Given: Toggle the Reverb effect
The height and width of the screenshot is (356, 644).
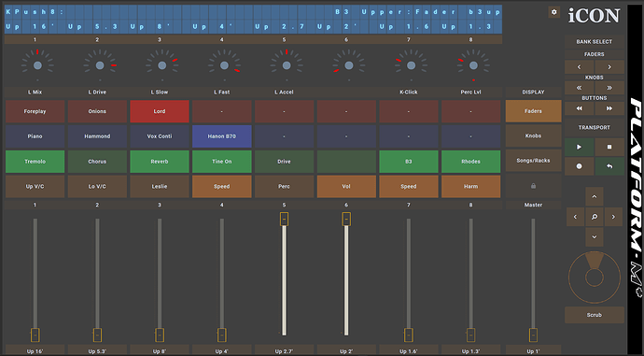Looking at the screenshot, I should pos(160,162).
